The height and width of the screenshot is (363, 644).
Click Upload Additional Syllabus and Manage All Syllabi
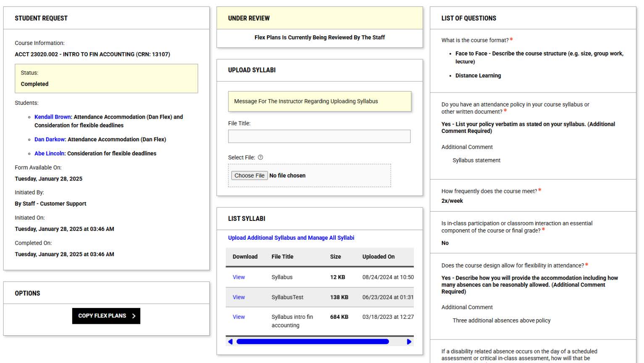(291, 238)
